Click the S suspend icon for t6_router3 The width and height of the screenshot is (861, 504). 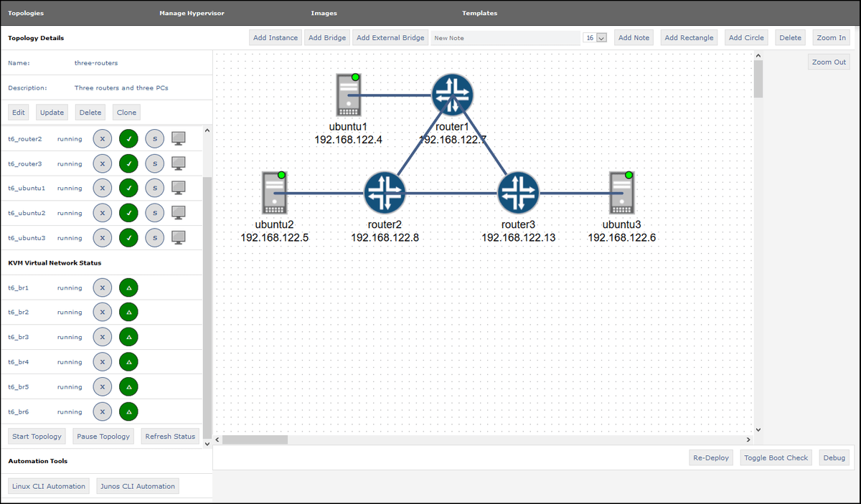click(154, 163)
